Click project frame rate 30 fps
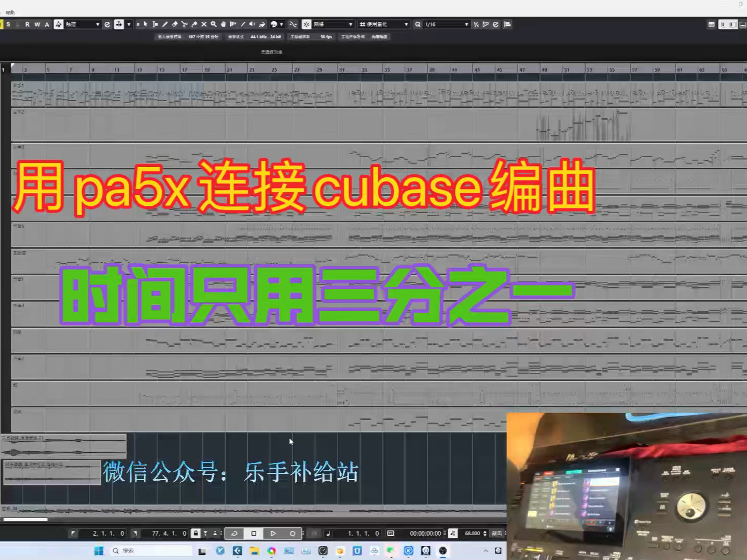 (326, 37)
